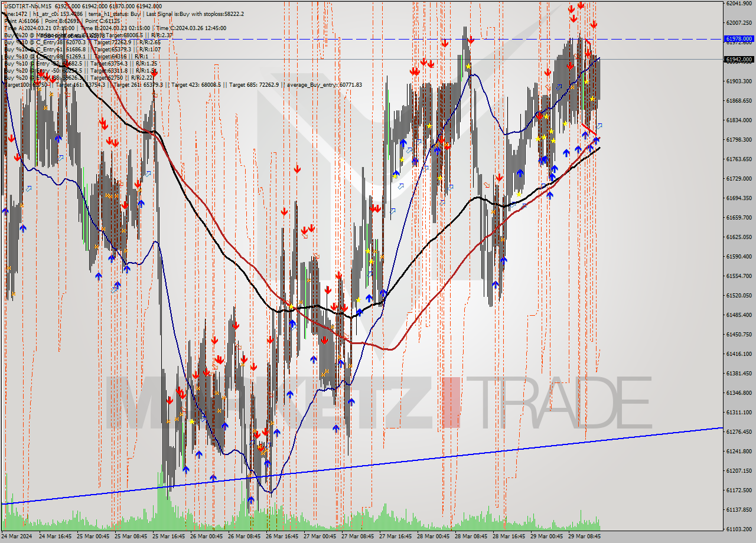Click the 61172.500 price axis label
Screen dimensions: 756x543
point(739,490)
